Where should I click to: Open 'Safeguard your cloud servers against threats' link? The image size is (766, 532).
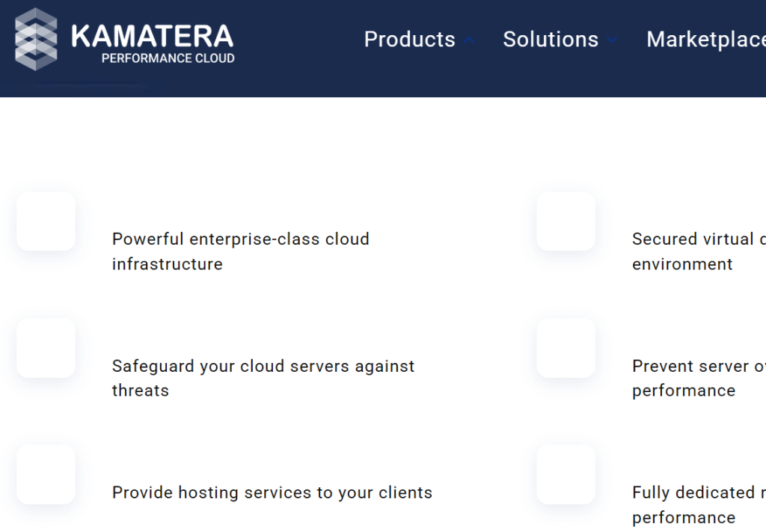263,378
